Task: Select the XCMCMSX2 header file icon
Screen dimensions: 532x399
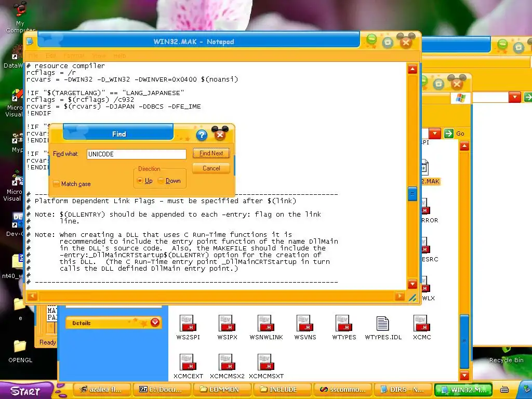Action: [227, 366]
